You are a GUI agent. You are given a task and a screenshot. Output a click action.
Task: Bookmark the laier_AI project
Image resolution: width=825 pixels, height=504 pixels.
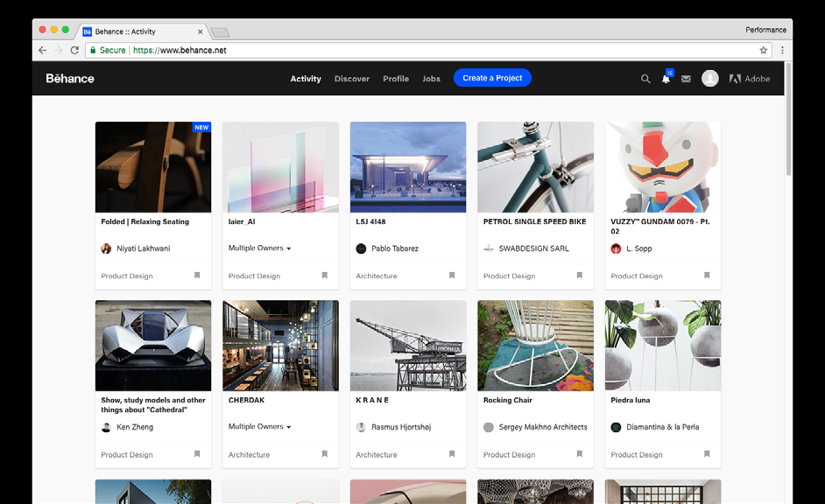click(x=325, y=276)
